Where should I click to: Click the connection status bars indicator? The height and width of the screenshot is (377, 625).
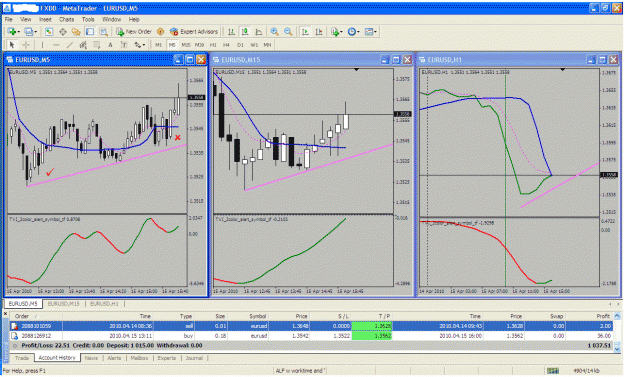tap(553, 371)
